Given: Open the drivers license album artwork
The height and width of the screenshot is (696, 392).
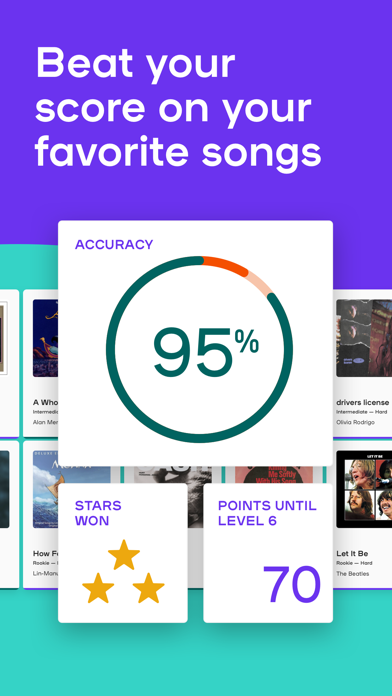Looking at the screenshot, I should [x=364, y=338].
